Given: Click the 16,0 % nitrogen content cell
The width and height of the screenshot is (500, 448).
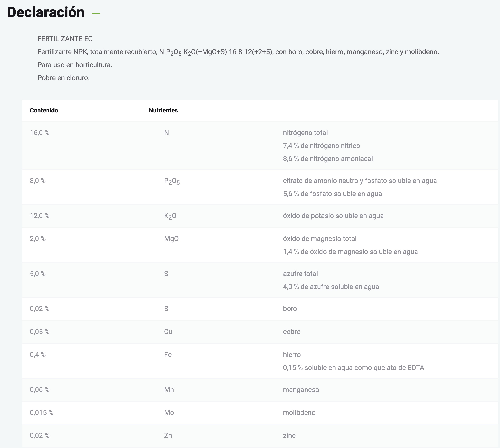Looking at the screenshot, I should pos(39,133).
